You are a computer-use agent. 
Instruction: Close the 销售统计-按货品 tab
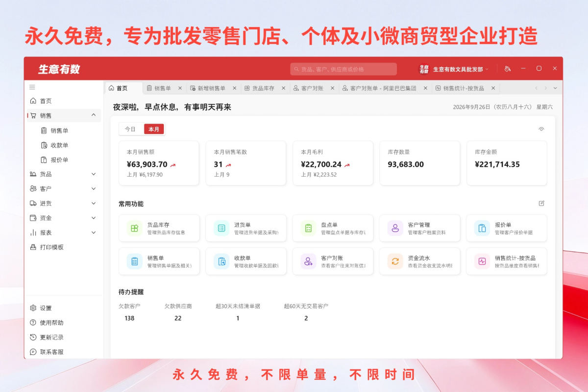[x=493, y=88]
